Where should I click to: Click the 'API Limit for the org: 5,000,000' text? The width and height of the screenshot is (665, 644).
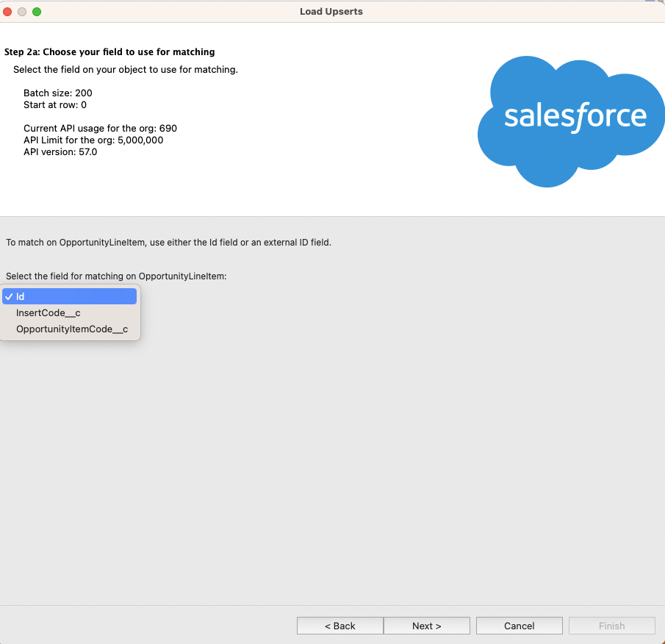[x=93, y=140]
